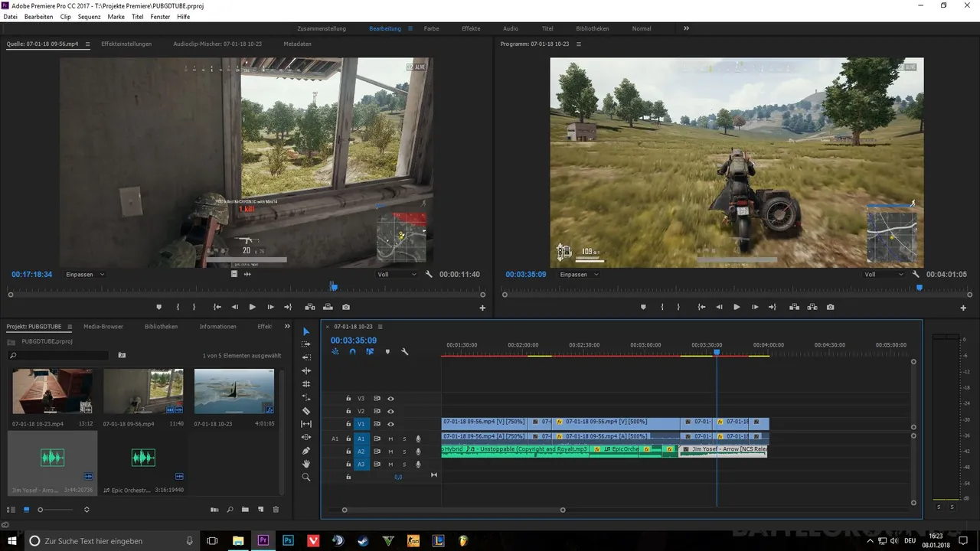Step forward one frame in Program monitor
980x551 pixels.
[x=755, y=307]
